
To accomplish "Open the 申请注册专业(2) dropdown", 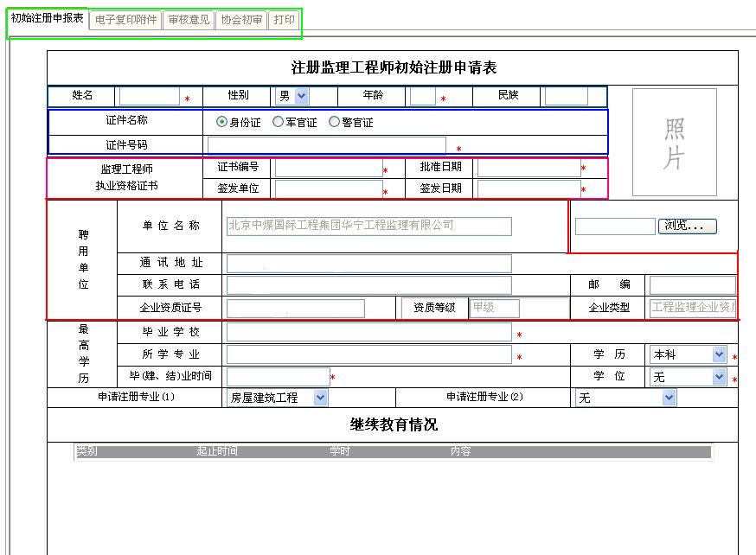I will click(625, 398).
